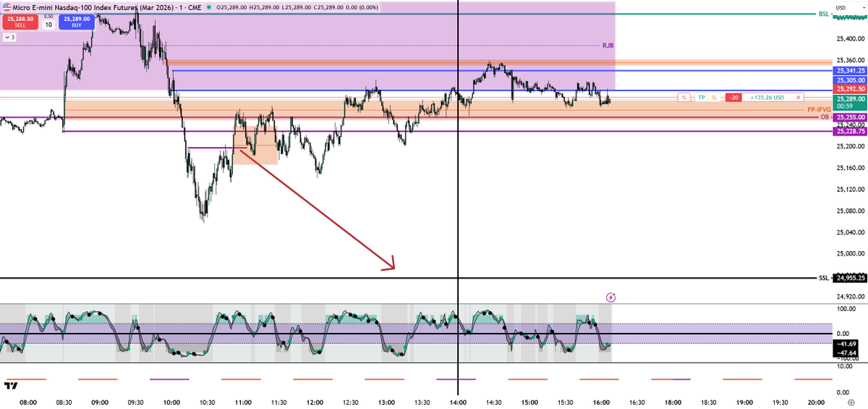This screenshot has width=868, height=409.
Task: Click the BSL line label
Action: point(824,14)
